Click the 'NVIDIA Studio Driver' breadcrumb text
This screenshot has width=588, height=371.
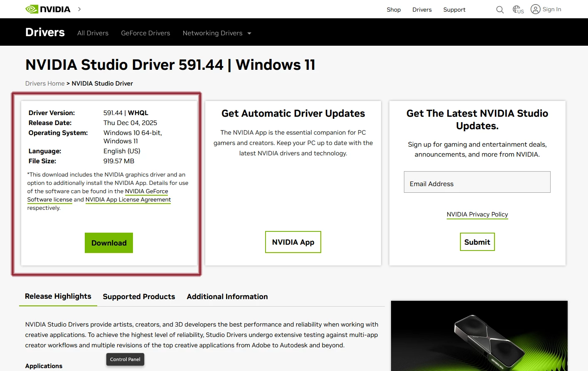pos(102,84)
